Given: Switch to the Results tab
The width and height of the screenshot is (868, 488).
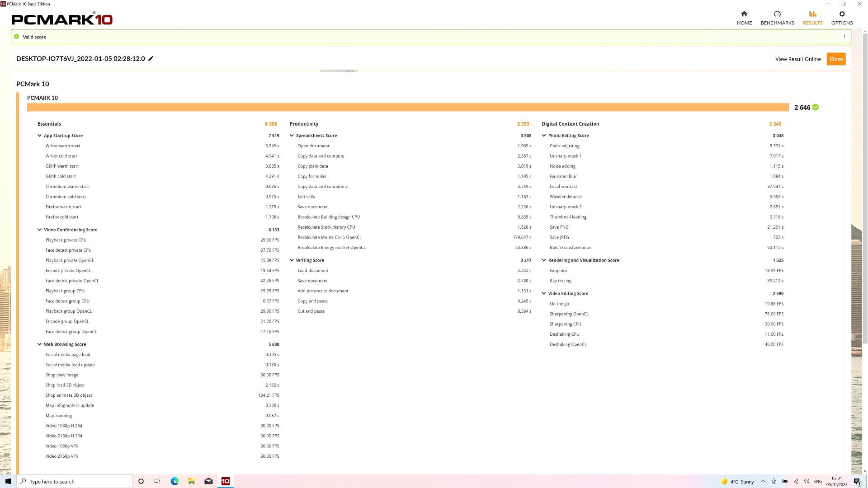Looking at the screenshot, I should point(812,18).
